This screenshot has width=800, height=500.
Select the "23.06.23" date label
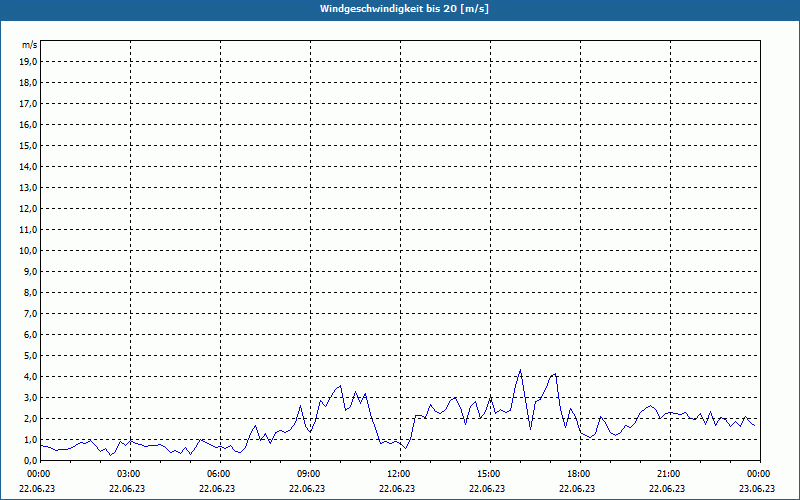pos(757,488)
